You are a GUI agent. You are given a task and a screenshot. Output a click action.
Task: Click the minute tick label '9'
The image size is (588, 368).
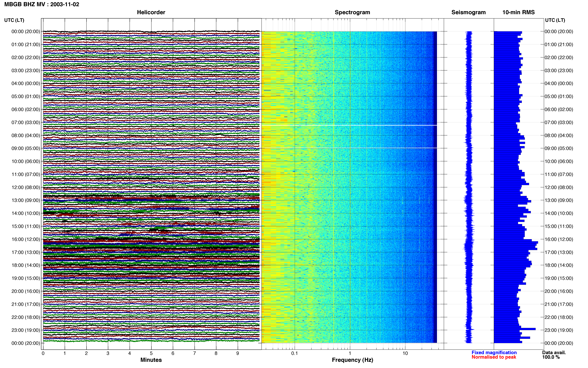238,353
